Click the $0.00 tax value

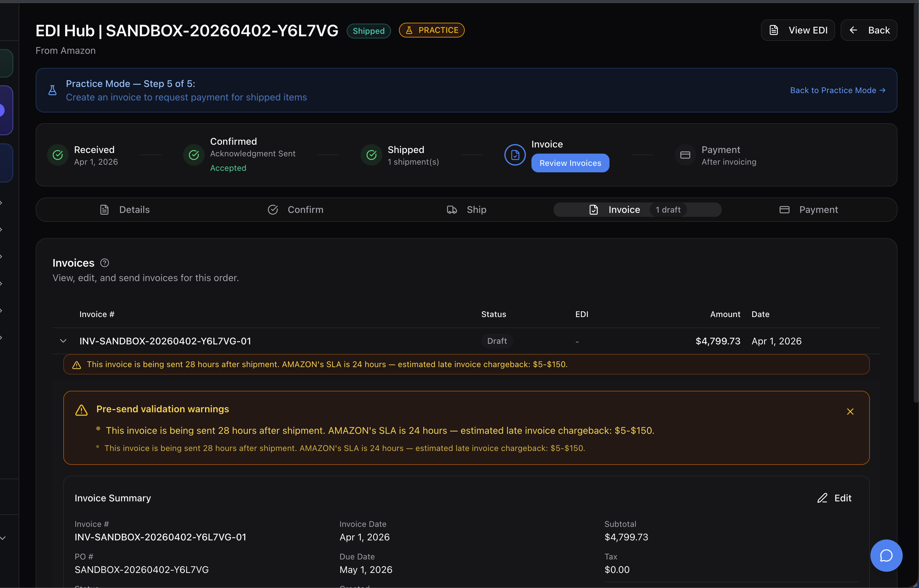coord(617,570)
